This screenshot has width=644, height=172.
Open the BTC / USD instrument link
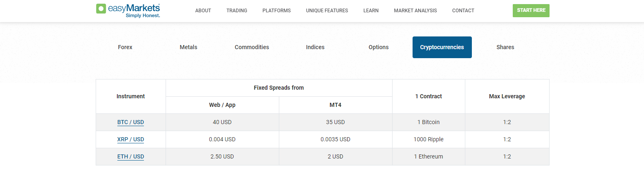click(x=130, y=122)
